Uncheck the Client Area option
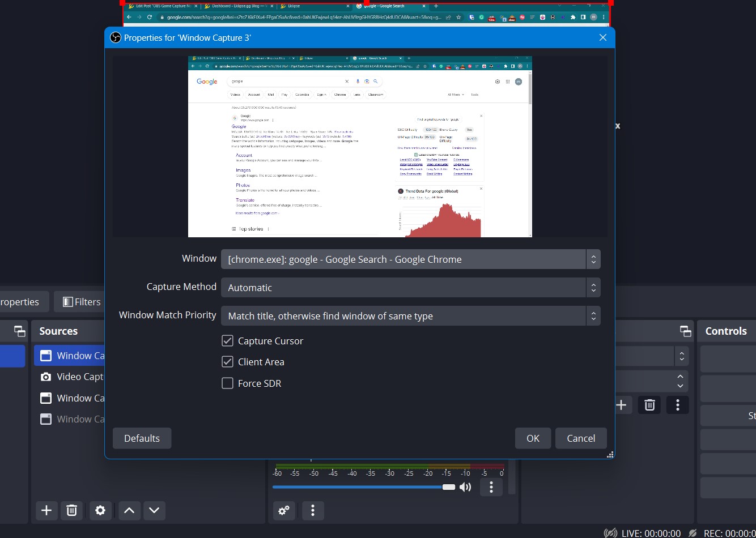This screenshot has width=756, height=538. (227, 362)
